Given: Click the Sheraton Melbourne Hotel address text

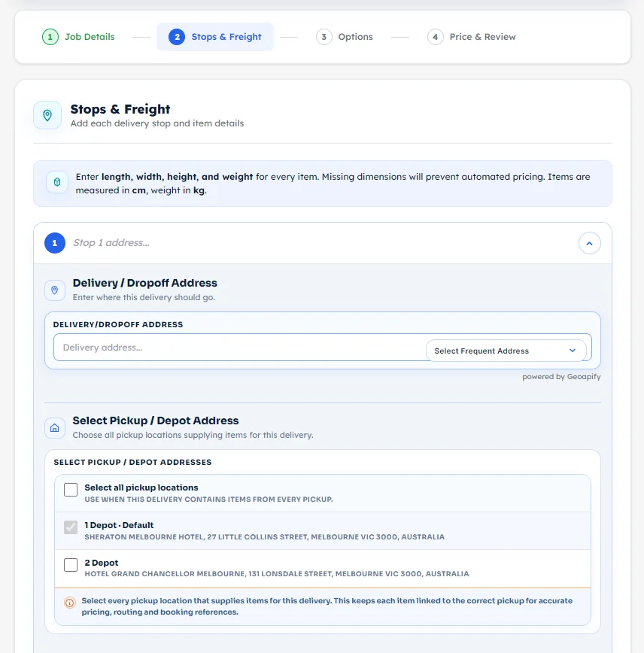Looking at the screenshot, I should 265,537.
